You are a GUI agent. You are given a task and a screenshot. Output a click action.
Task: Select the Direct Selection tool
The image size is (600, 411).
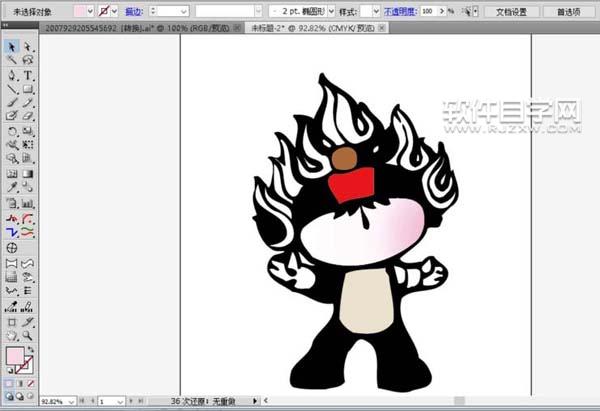click(x=27, y=46)
